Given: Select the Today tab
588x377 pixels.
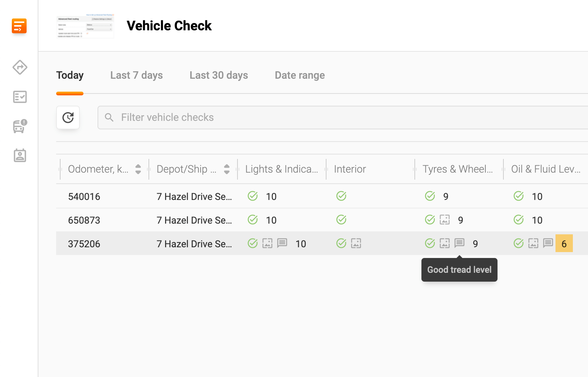Looking at the screenshot, I should coord(70,75).
